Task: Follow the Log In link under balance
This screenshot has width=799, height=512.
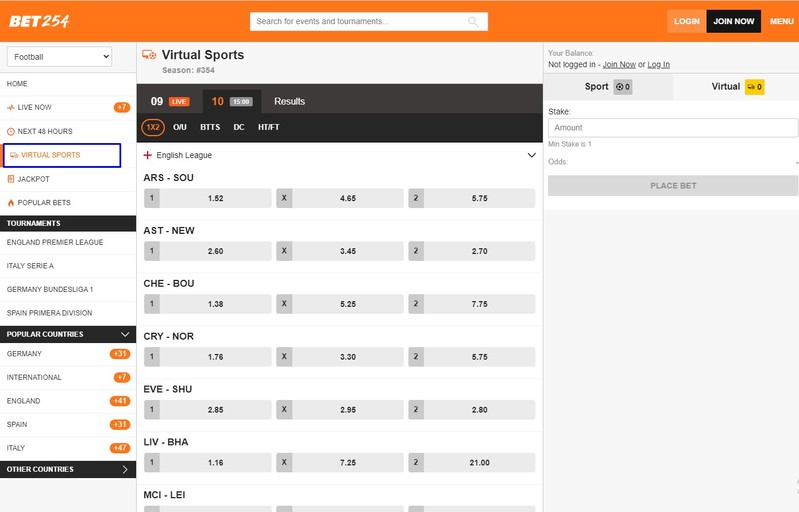Action: [658, 65]
